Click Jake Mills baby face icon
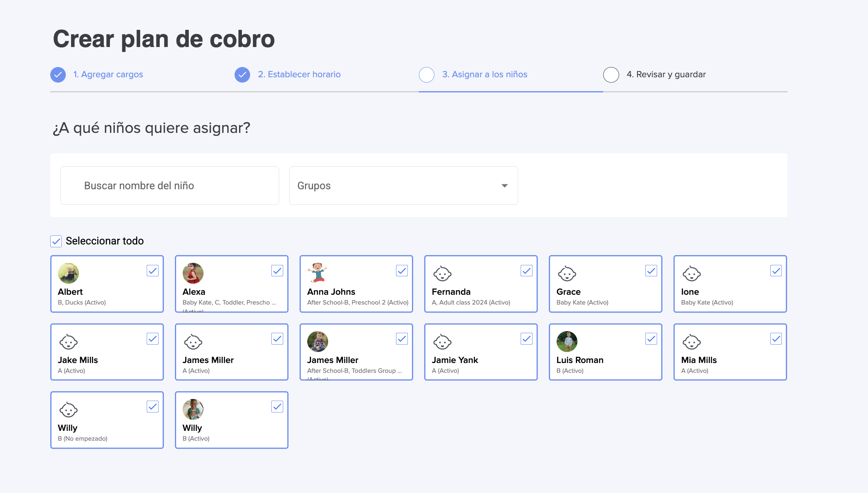Image resolution: width=868 pixels, height=493 pixels. click(x=68, y=342)
